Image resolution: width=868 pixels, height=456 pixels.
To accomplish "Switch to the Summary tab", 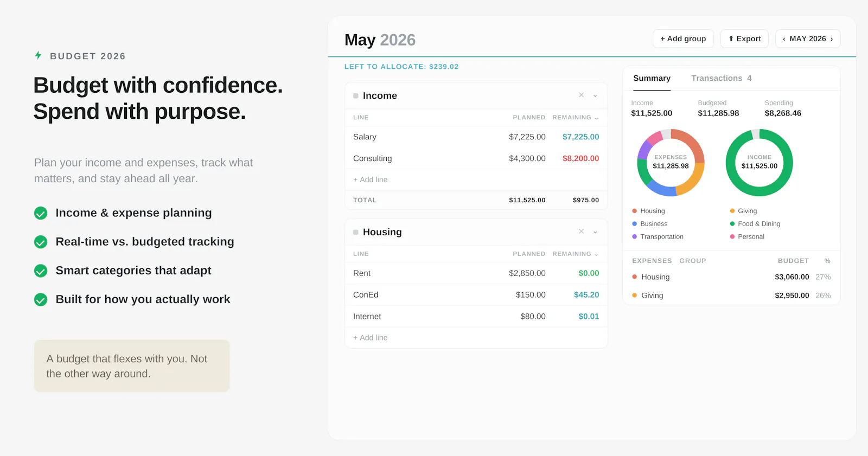I will pos(652,78).
